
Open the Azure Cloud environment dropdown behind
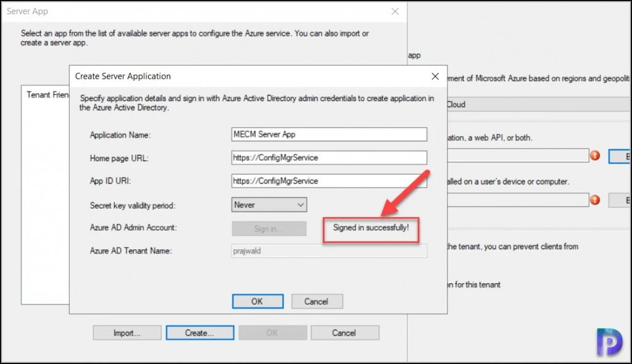pos(538,104)
